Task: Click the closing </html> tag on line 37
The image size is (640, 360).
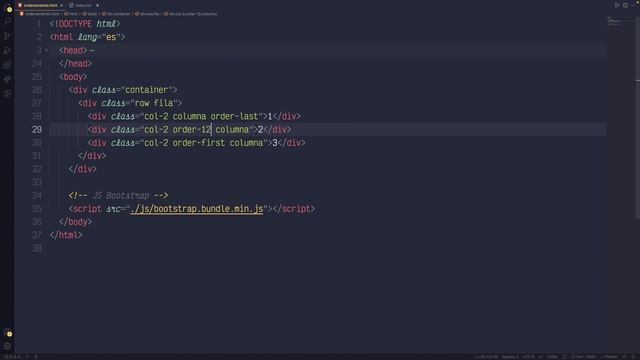Action: click(66, 235)
